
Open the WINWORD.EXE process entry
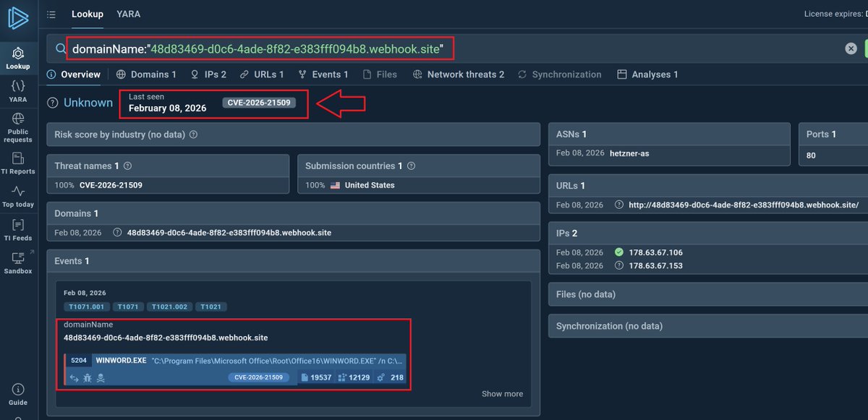pyautogui.click(x=235, y=369)
